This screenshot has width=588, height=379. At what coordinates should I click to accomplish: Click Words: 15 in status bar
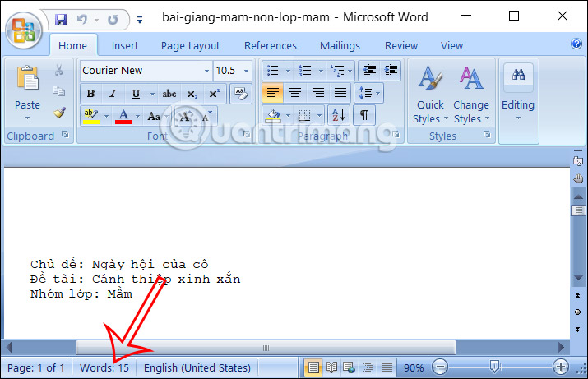click(x=104, y=367)
